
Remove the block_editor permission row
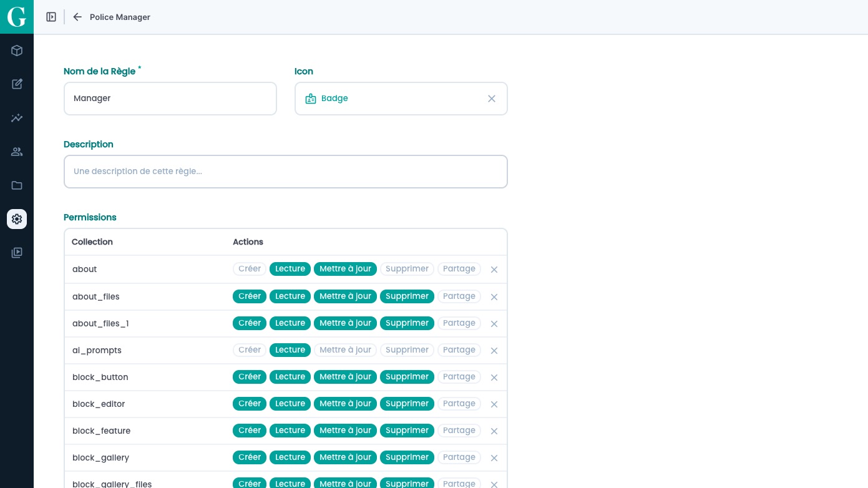click(x=494, y=404)
